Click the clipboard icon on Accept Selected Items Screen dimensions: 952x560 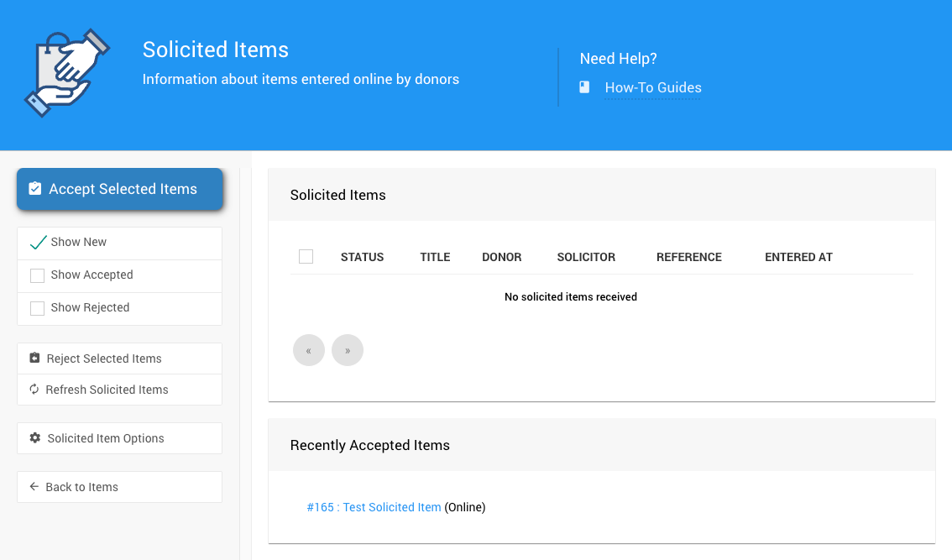[35, 189]
